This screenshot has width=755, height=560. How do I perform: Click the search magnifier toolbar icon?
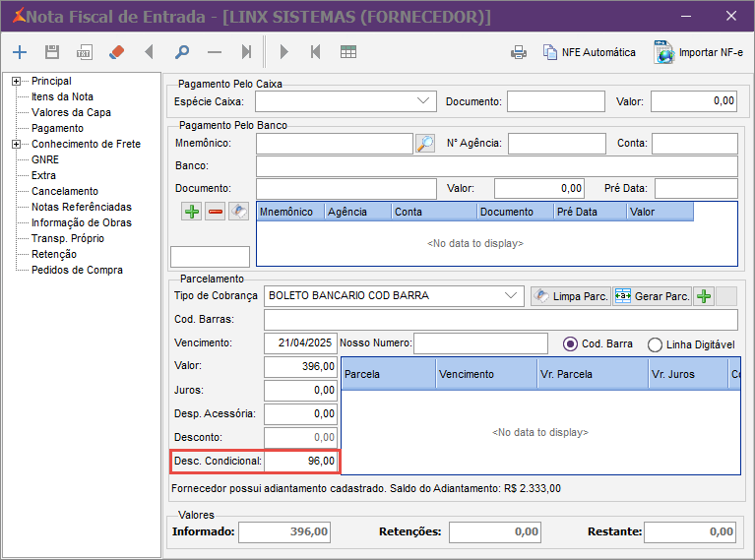pyautogui.click(x=181, y=52)
